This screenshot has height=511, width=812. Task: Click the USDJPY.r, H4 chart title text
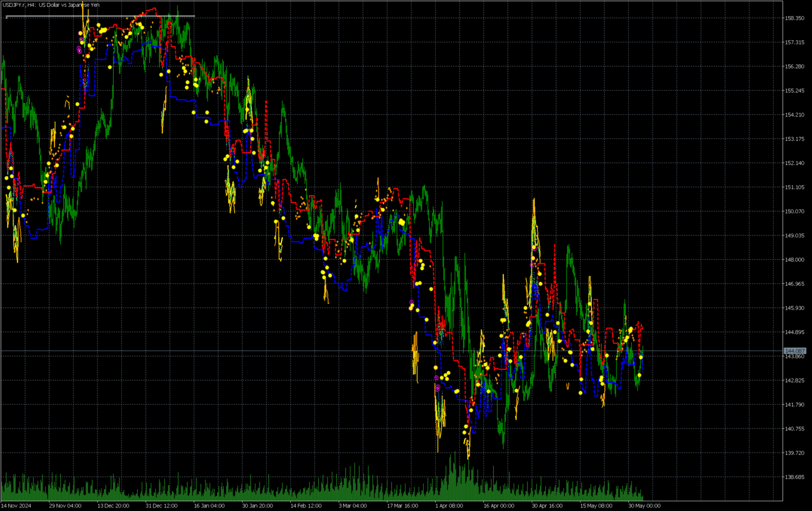pyautogui.click(x=51, y=5)
